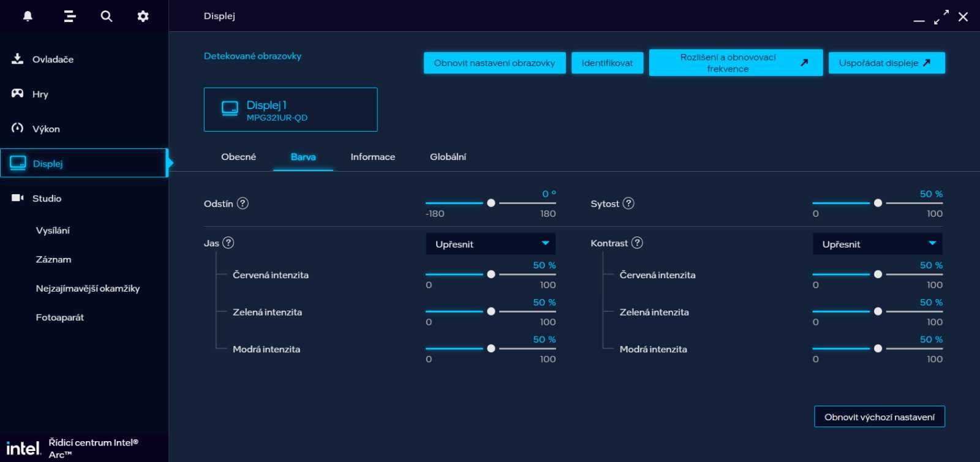Minimize the window
Screen dimensions: 980x462
point(919,21)
